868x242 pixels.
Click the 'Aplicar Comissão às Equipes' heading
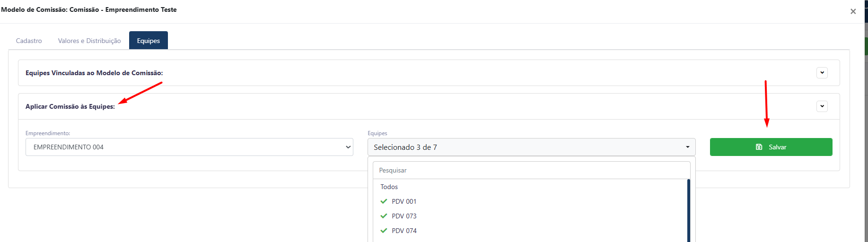70,106
